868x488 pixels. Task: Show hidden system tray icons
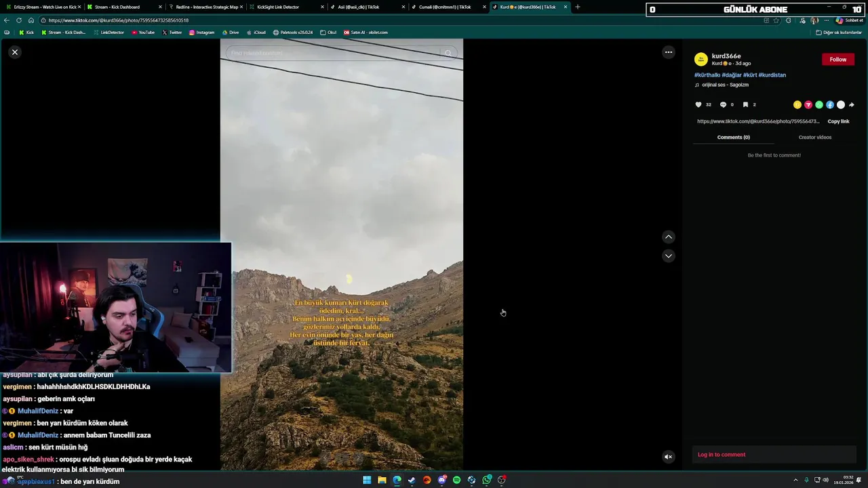tap(795, 480)
